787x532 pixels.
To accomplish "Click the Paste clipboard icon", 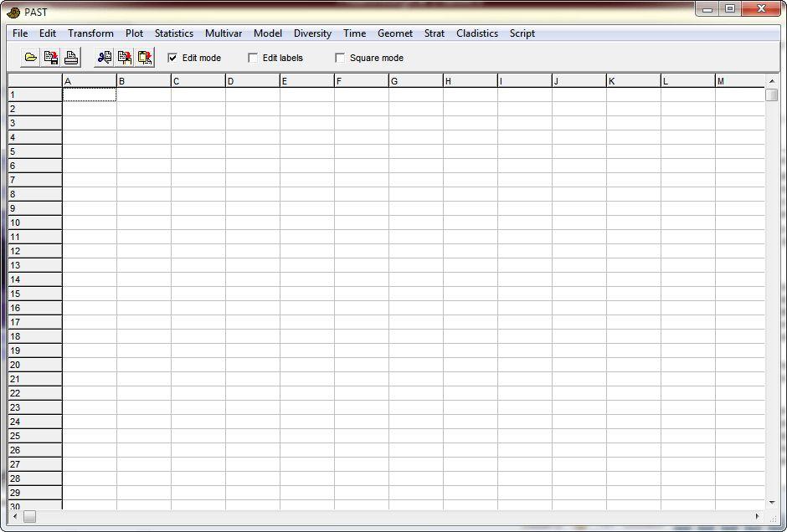I will (145, 58).
